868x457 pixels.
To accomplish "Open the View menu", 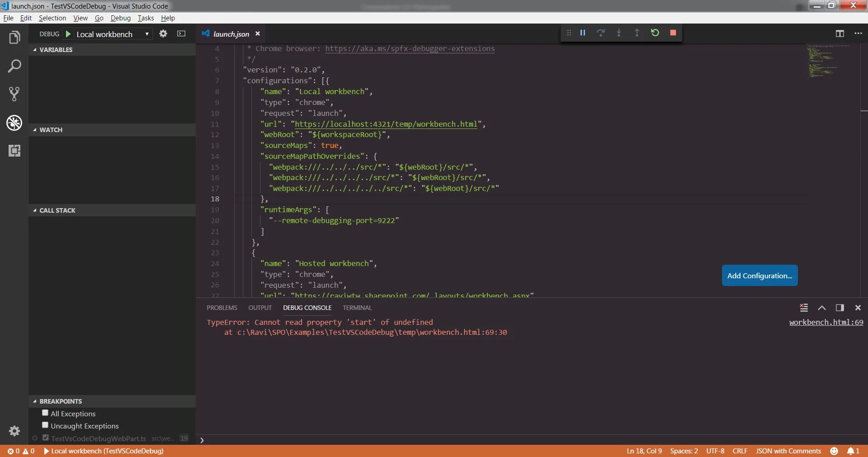I will (80, 18).
